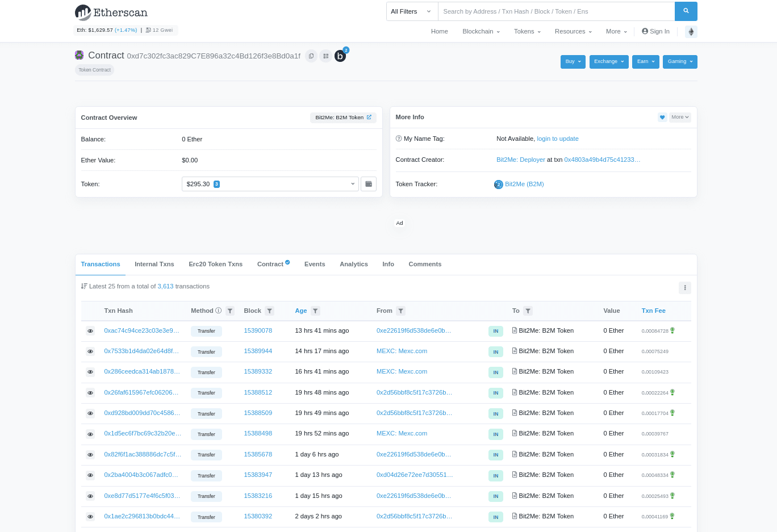The width and height of the screenshot is (777, 532).
Task: Switch to Internal Txns tab
Action: [154, 264]
